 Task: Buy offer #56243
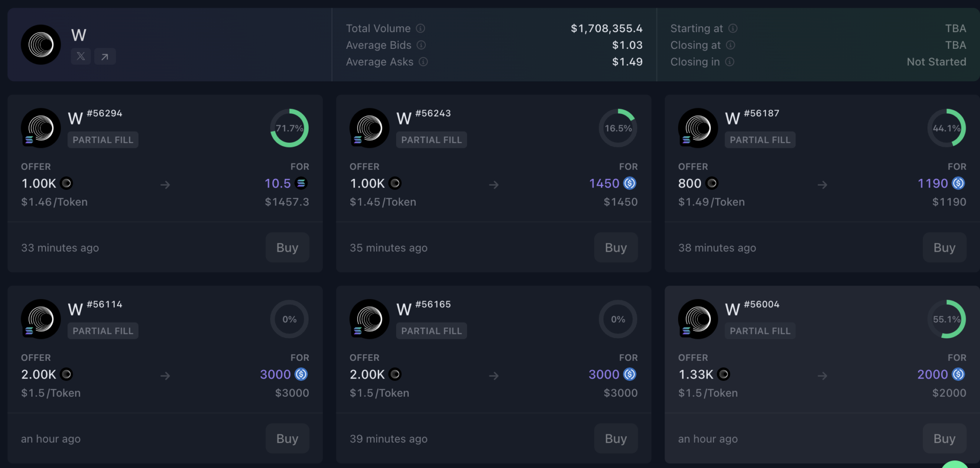[x=616, y=247]
